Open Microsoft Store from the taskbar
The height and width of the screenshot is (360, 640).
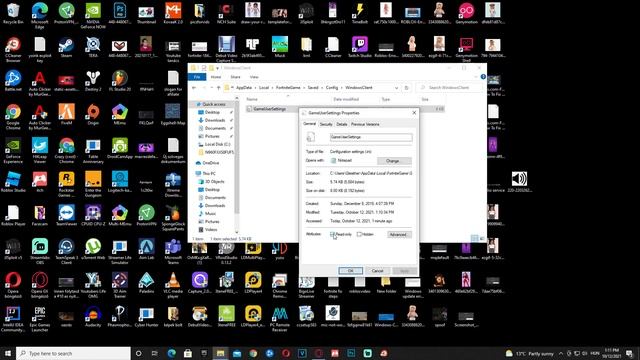pyautogui.click(x=188, y=353)
